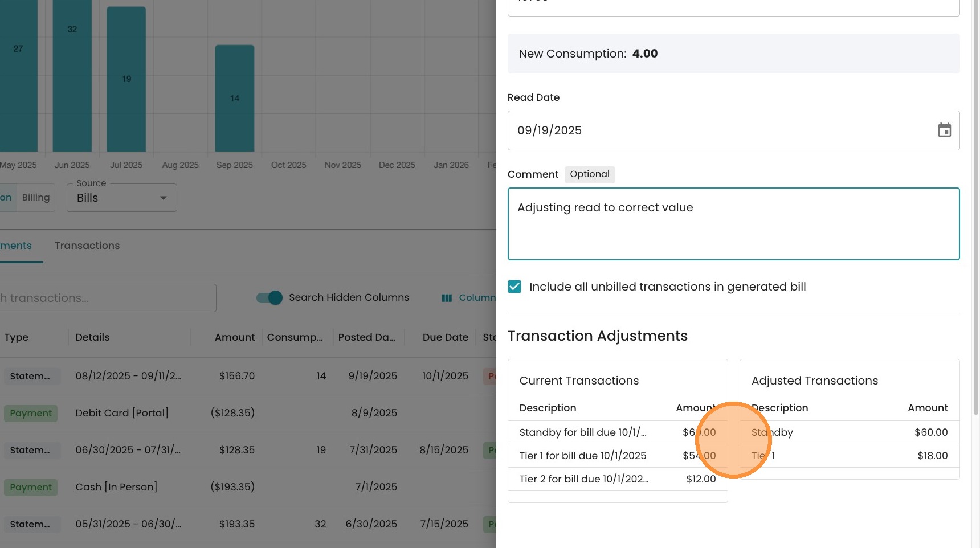This screenshot has height=548, width=980.
Task: Open the Source Bills dropdown
Action: click(121, 198)
